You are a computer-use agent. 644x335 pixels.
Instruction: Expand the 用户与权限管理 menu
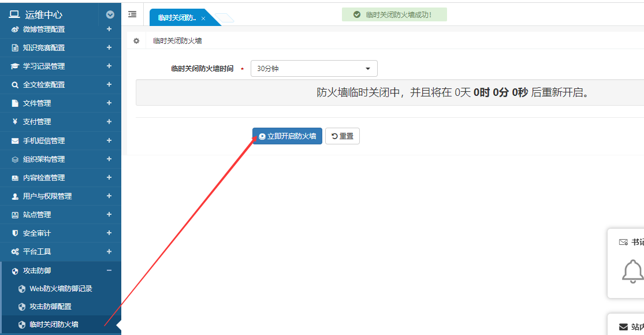point(109,196)
